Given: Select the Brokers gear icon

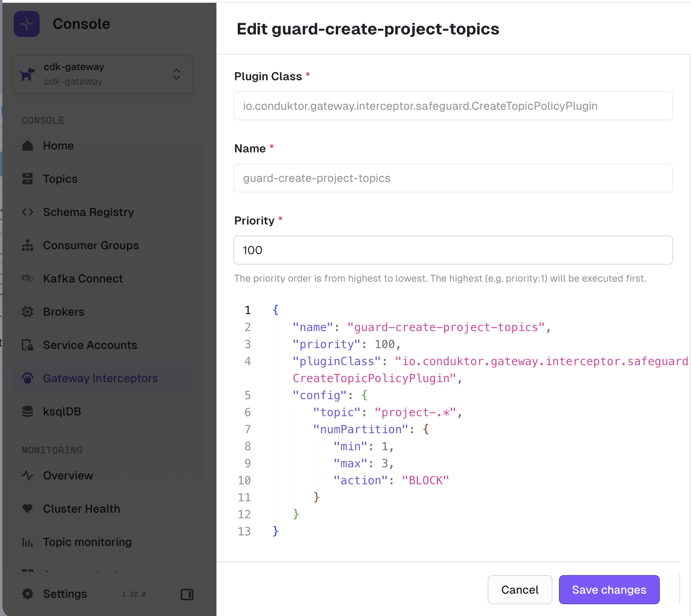Looking at the screenshot, I should pyautogui.click(x=27, y=312).
